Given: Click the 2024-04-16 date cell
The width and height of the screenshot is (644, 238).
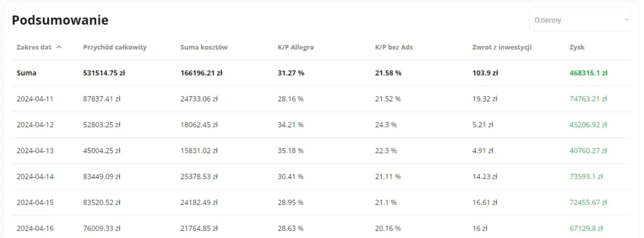Looking at the screenshot, I should pos(35,228).
